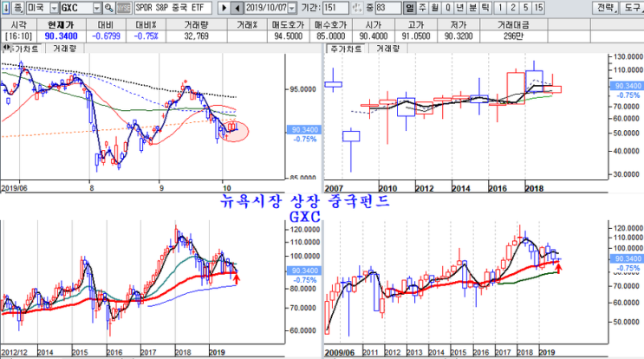The width and height of the screenshot is (644, 359).
Task: Click the 거래량 column header
Action: click(197, 24)
